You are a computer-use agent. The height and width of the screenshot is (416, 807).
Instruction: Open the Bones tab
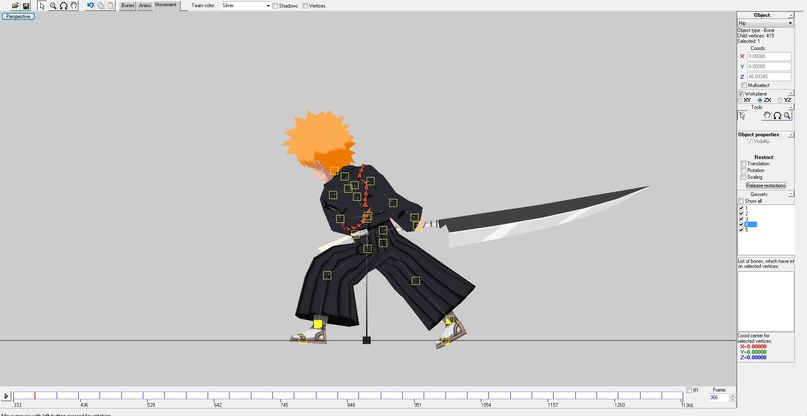click(128, 6)
